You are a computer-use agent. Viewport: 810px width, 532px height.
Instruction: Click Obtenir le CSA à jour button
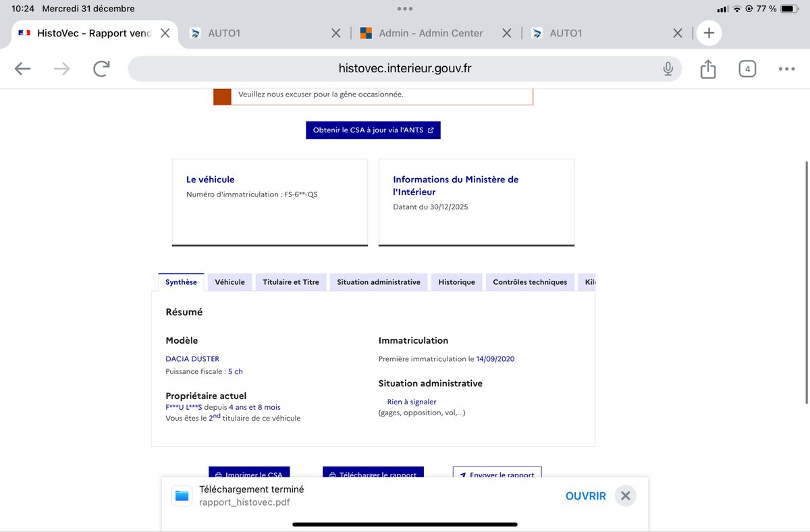point(373,130)
